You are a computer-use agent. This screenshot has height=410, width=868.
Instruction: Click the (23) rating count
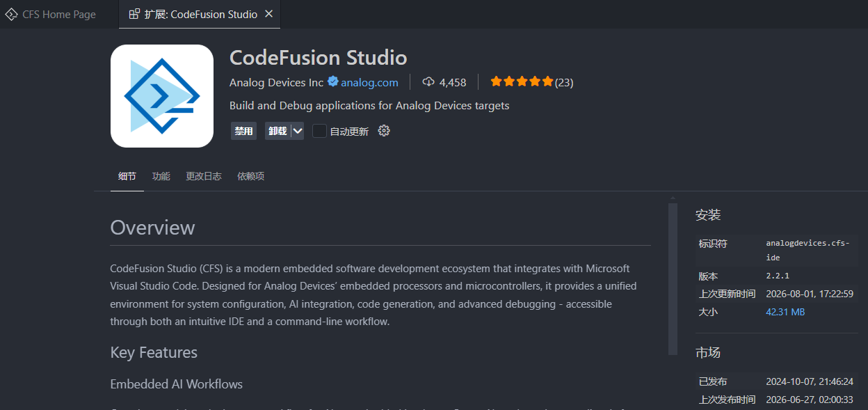click(x=564, y=82)
